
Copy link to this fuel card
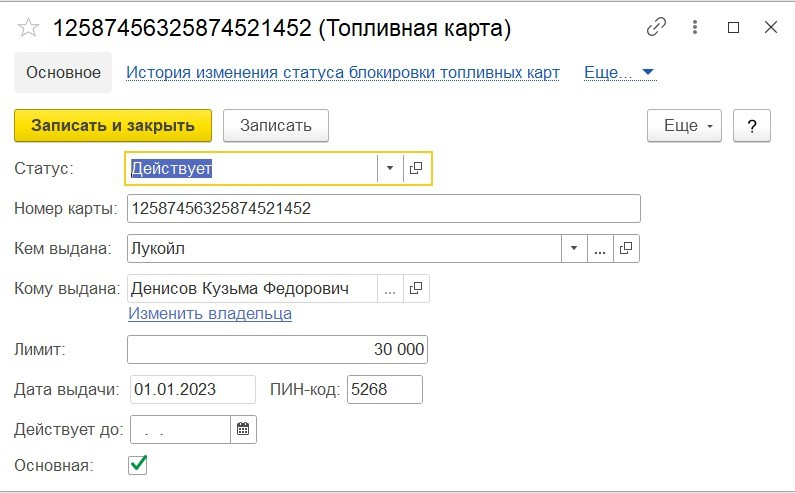coord(656,27)
